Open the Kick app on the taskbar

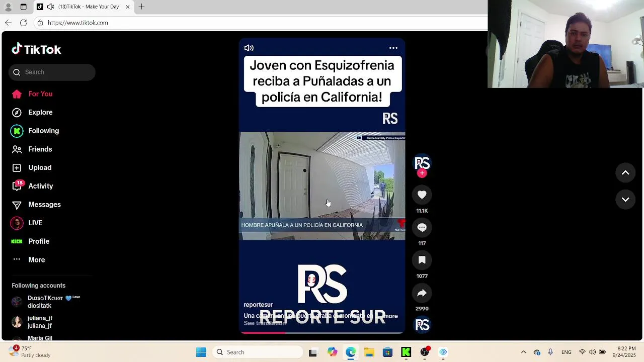pyautogui.click(x=406, y=352)
